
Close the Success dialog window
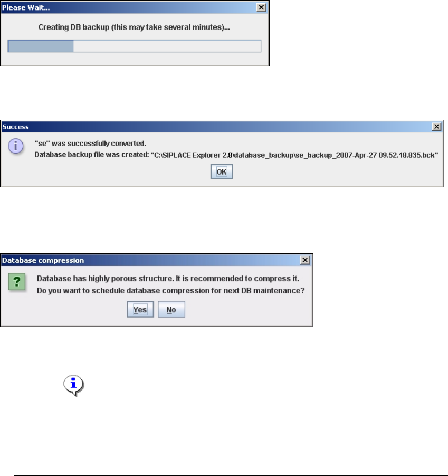[x=436, y=127]
